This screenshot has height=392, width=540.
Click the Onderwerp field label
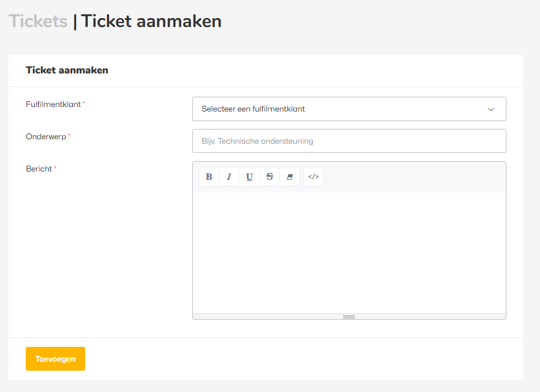46,137
